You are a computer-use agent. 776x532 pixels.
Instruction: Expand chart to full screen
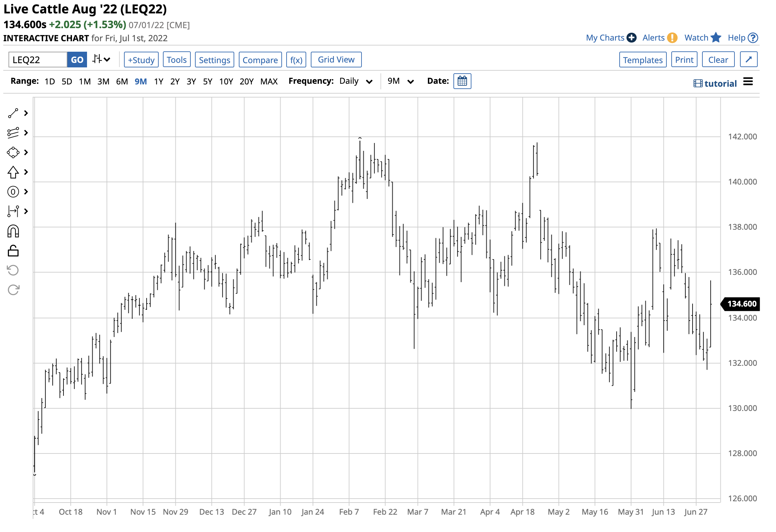point(749,60)
